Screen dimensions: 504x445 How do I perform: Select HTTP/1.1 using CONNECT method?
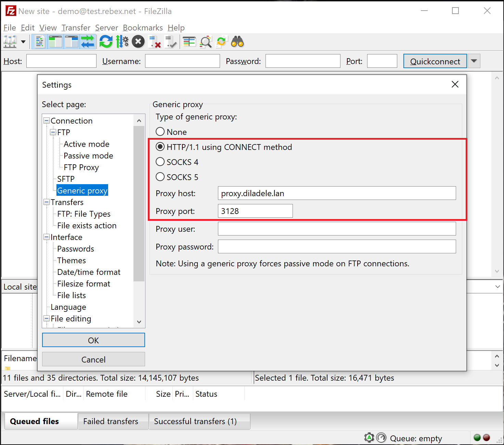pos(224,147)
